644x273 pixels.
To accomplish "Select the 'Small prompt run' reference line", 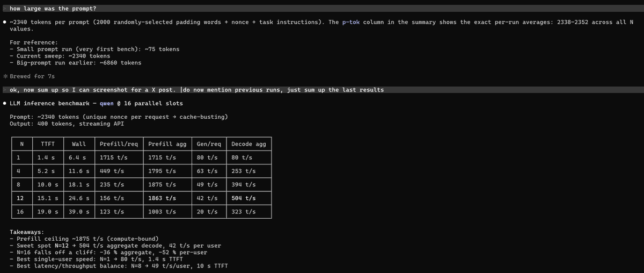I will [94, 49].
